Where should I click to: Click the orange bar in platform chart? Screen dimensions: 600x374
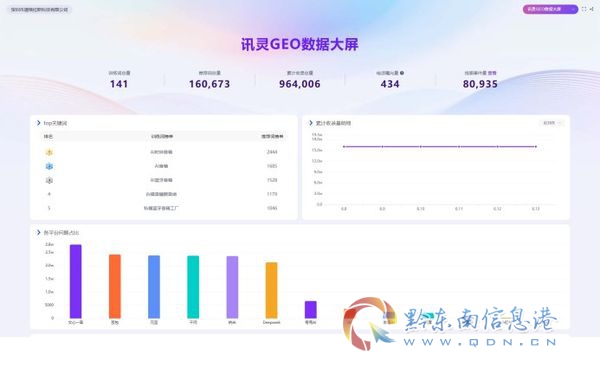tap(115, 286)
